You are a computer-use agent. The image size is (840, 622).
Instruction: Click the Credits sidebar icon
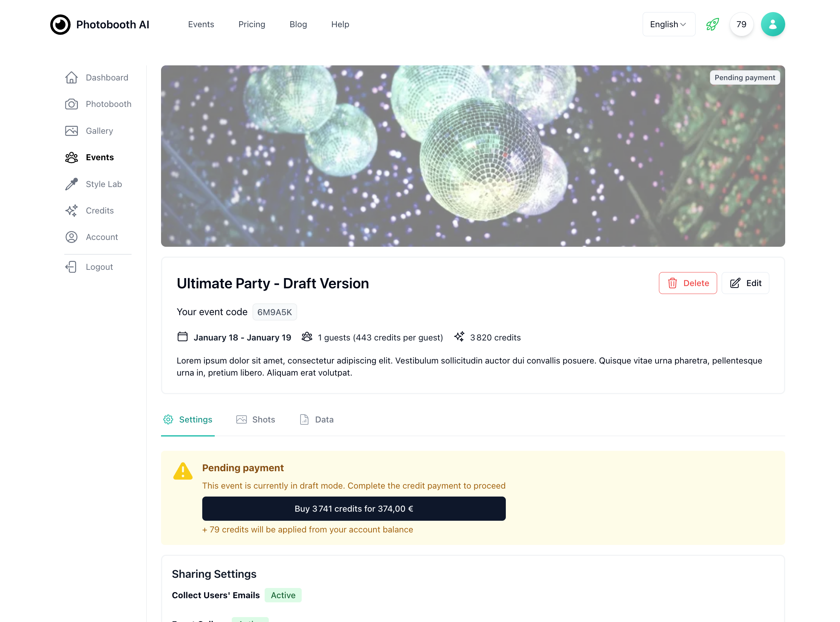(x=71, y=210)
